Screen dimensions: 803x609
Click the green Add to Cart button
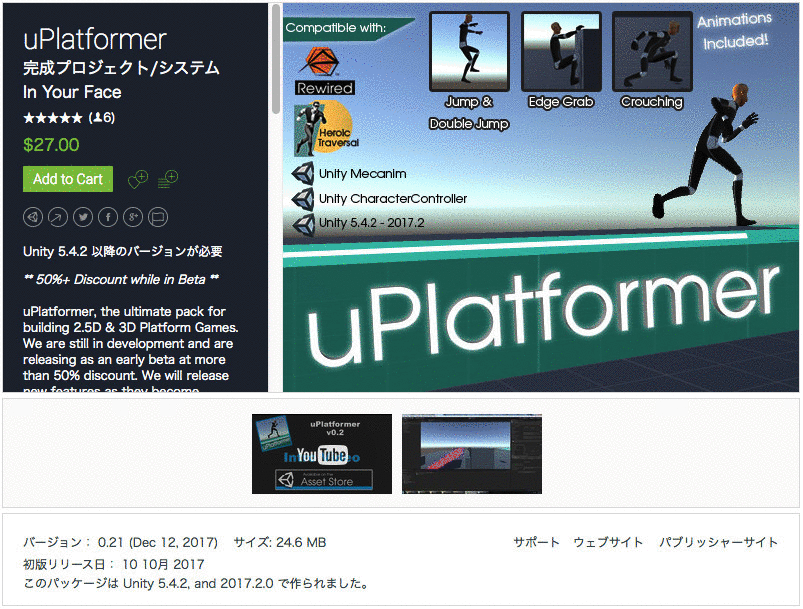point(68,179)
